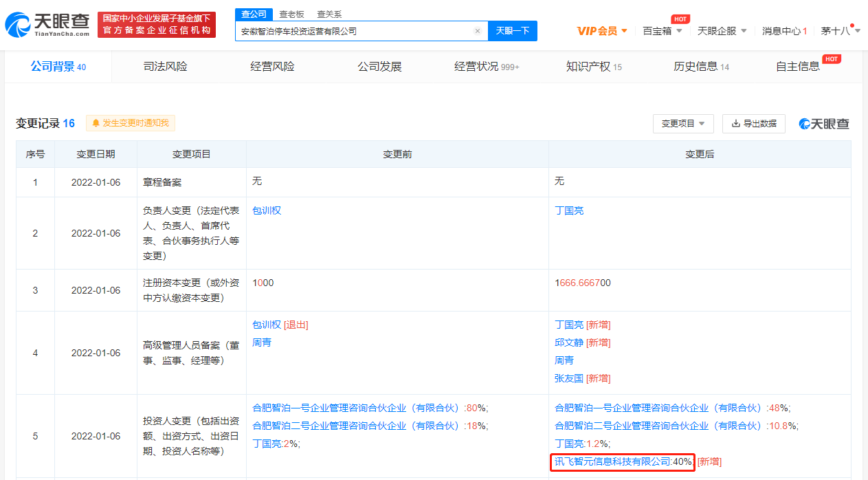Open 邱文静 link
Viewport: 868px width, 480px height.
569,342
